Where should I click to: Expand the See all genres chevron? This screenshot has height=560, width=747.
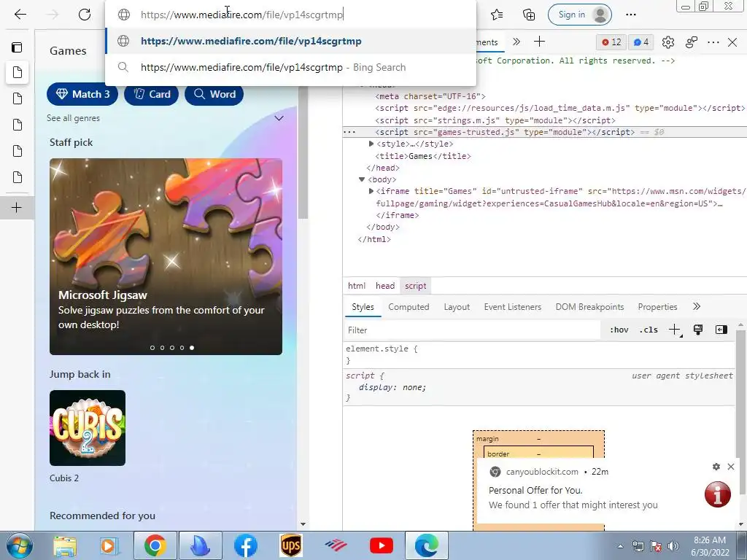pyautogui.click(x=279, y=118)
